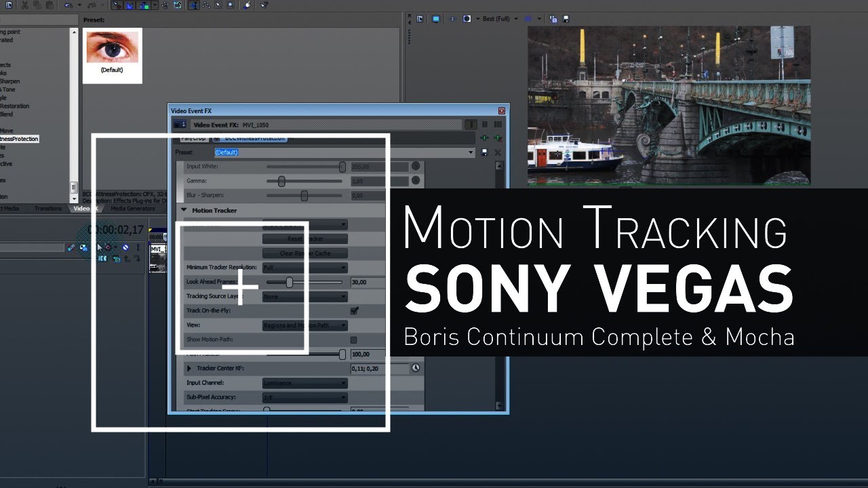Click the Undo arrow icon

tap(68, 5)
